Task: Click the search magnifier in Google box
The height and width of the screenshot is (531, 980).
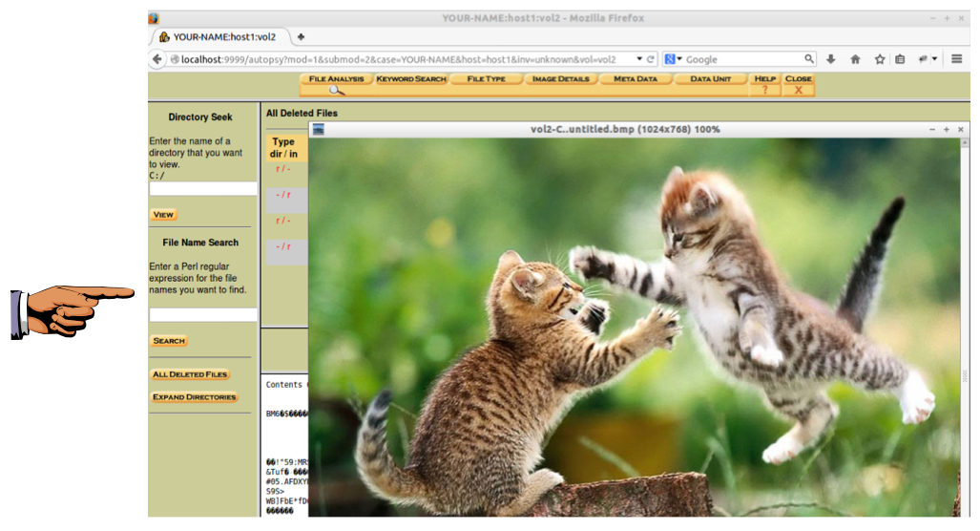Action: coord(808,59)
